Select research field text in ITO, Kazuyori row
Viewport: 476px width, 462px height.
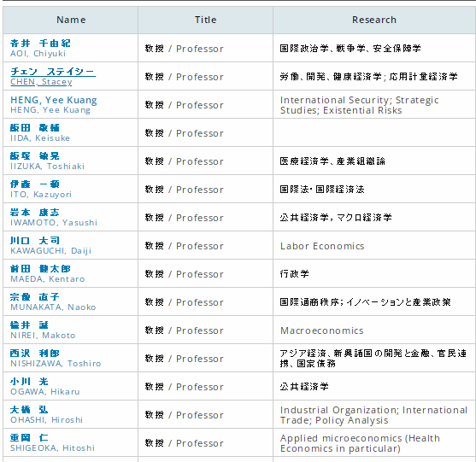pos(322,190)
